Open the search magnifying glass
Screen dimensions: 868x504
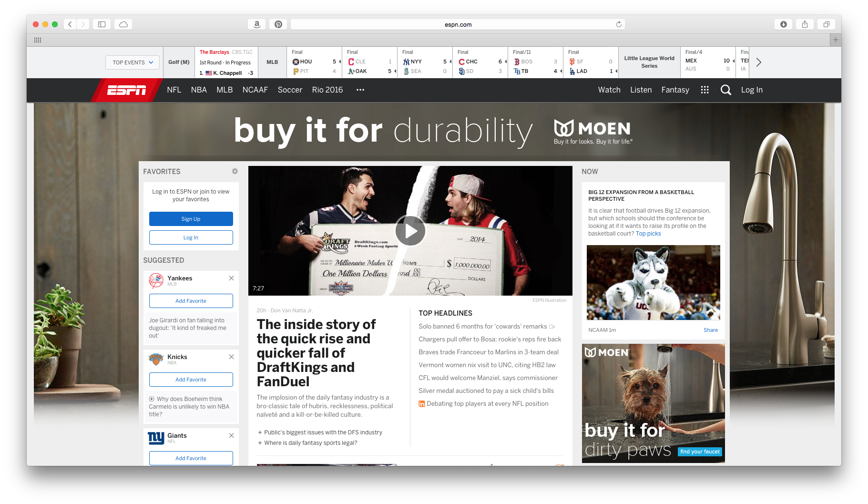pyautogui.click(x=725, y=90)
